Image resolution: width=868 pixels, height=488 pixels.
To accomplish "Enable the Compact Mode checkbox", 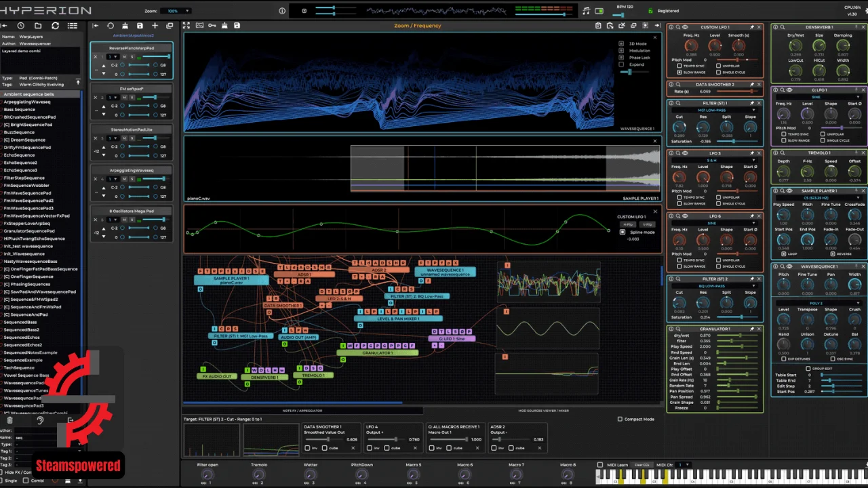I will click(x=620, y=419).
